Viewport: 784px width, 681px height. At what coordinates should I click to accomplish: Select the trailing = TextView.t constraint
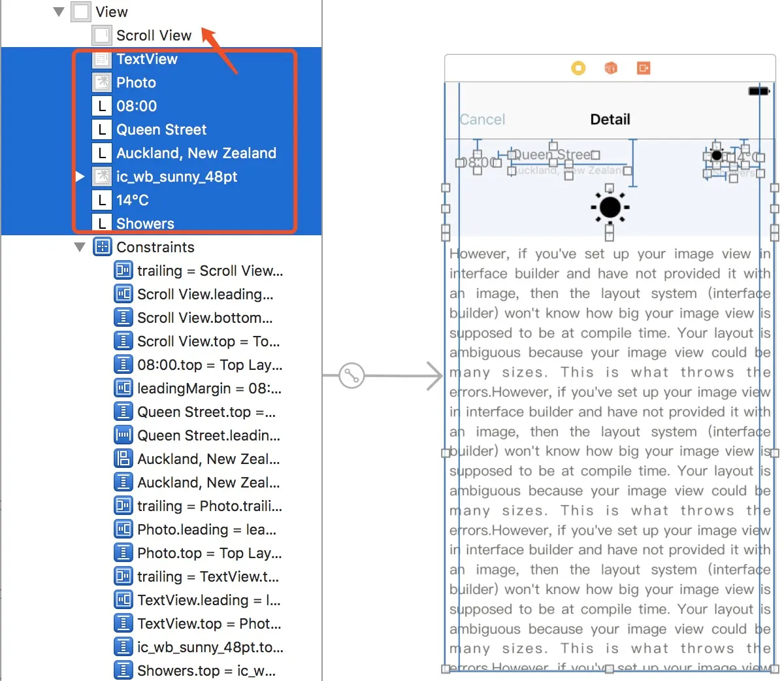click(161, 576)
